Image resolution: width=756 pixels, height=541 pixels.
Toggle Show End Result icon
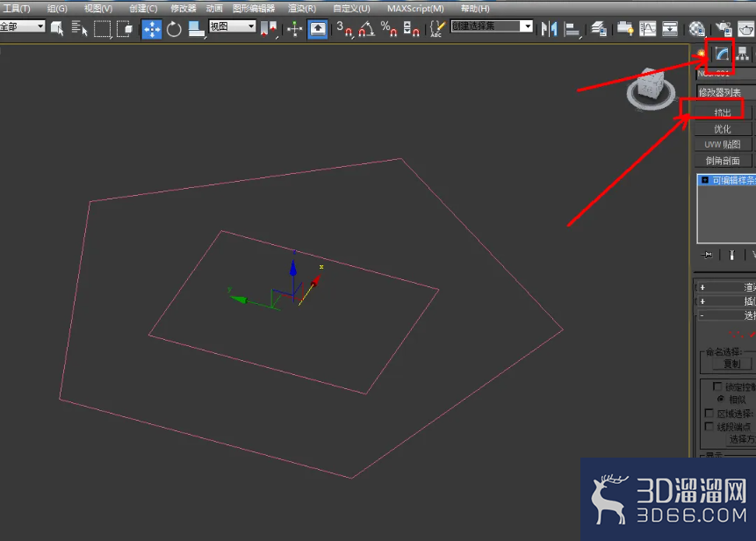pyautogui.click(x=732, y=255)
